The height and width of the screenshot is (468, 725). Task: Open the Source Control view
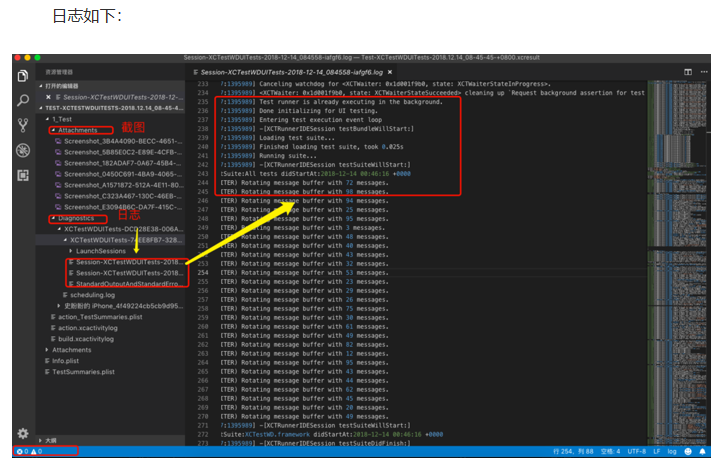23,125
